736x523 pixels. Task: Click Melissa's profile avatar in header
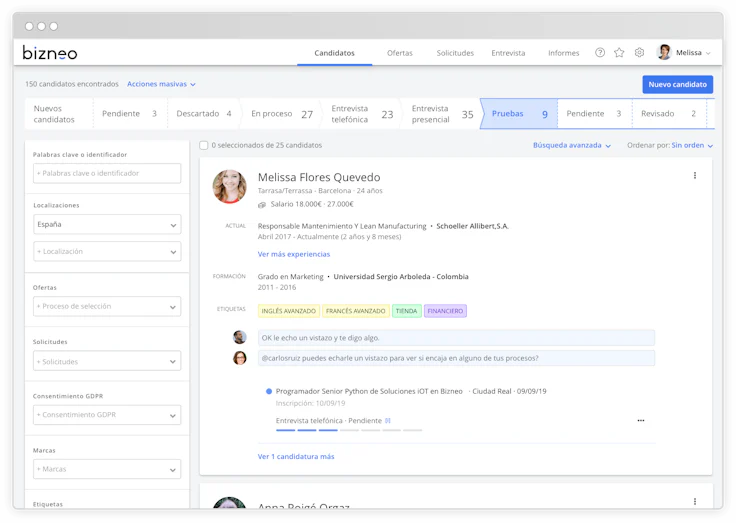coord(664,52)
